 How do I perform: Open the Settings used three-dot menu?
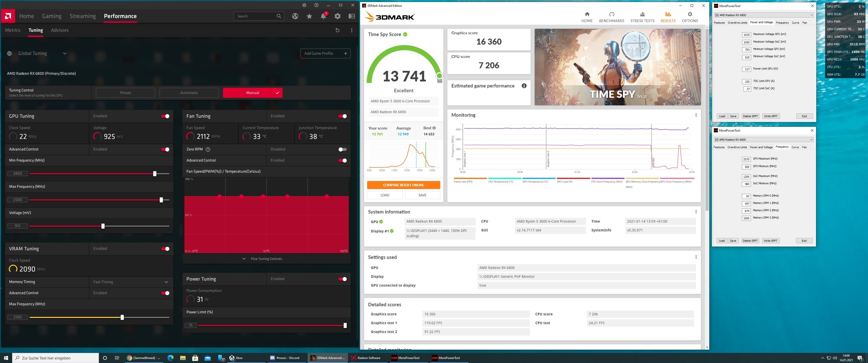point(696,257)
